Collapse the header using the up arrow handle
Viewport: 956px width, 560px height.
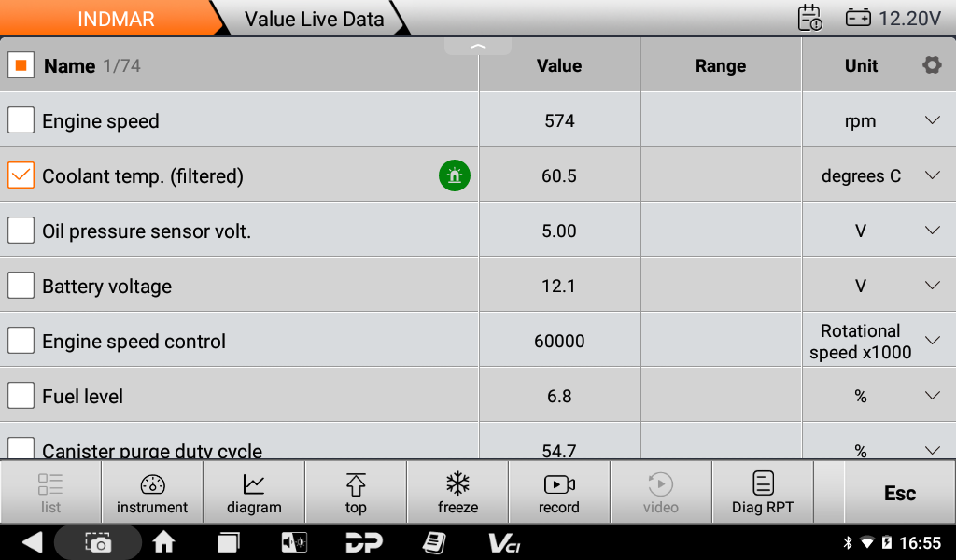pyautogui.click(x=478, y=47)
